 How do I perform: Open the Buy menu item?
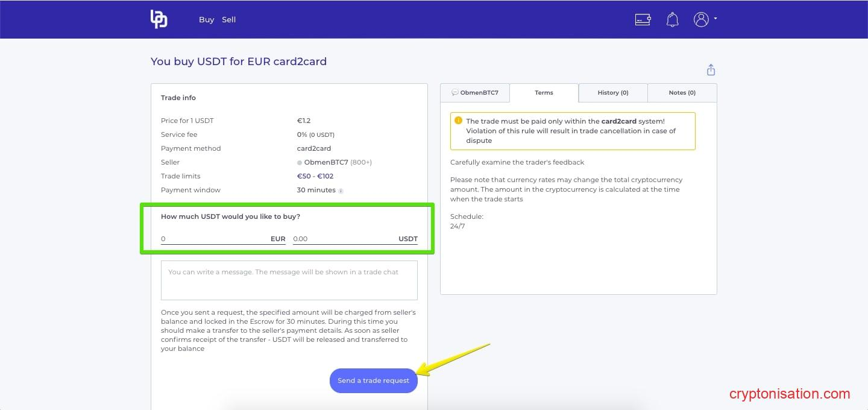(206, 19)
